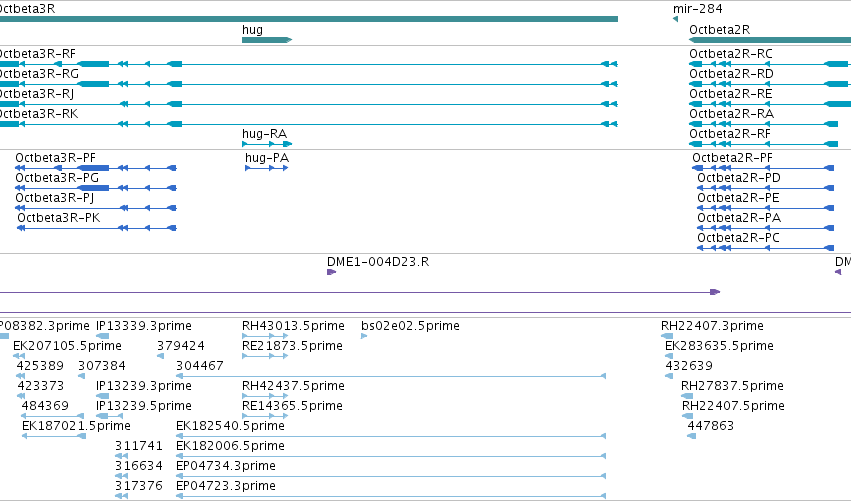Select the DME1-004D23.R feature label
Screen dimensions: 851x501
click(x=378, y=262)
